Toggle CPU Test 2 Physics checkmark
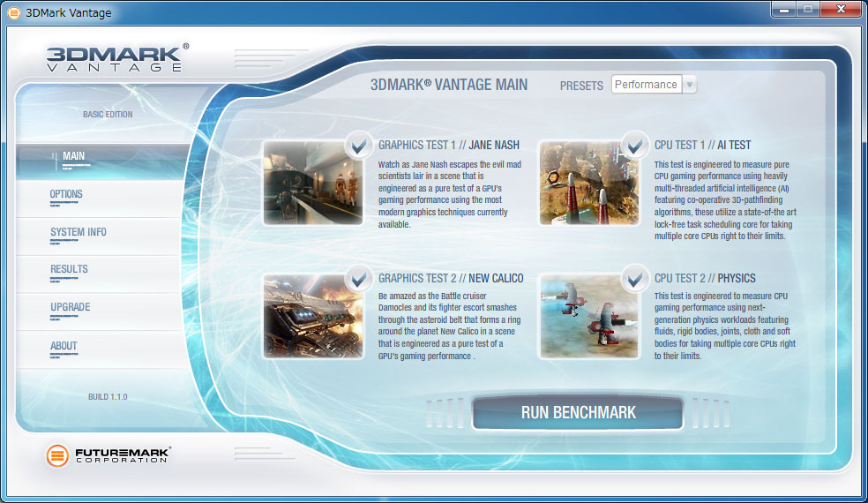The image size is (868, 503). point(635,279)
